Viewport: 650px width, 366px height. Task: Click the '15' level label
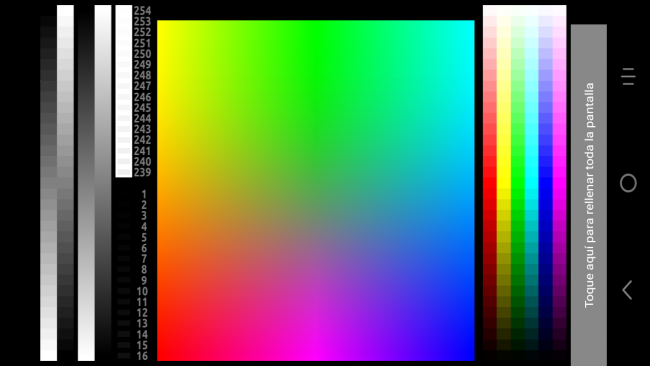tap(142, 345)
